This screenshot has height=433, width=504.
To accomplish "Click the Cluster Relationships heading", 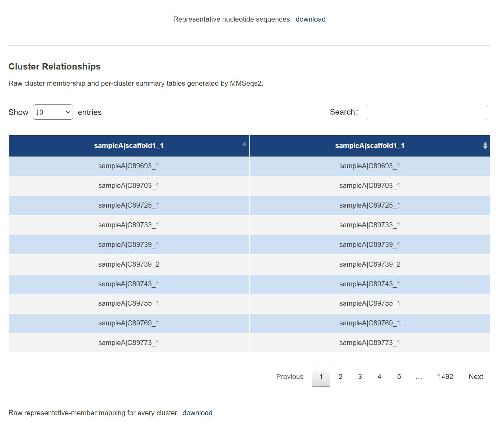I will (x=55, y=66).
